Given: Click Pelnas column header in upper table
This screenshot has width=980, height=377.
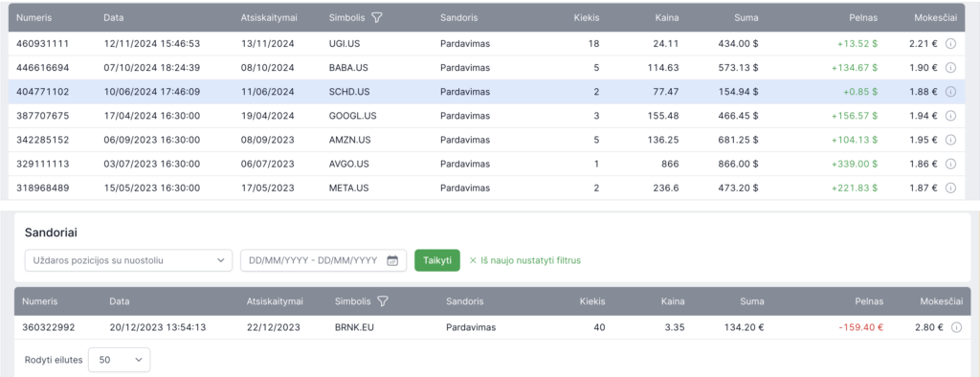Looking at the screenshot, I should pos(865,17).
